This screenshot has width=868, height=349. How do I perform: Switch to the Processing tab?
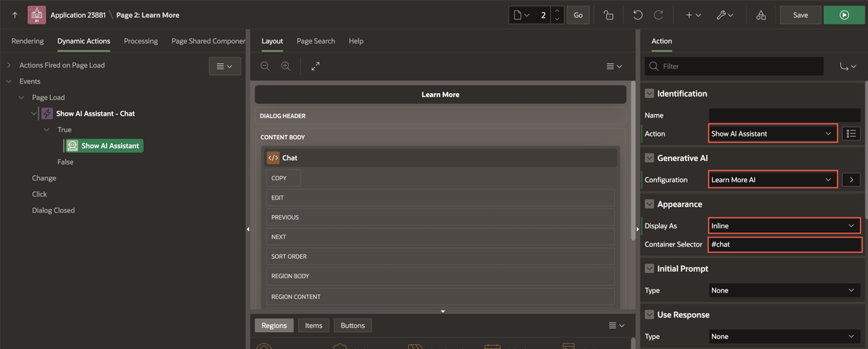pyautogui.click(x=140, y=41)
